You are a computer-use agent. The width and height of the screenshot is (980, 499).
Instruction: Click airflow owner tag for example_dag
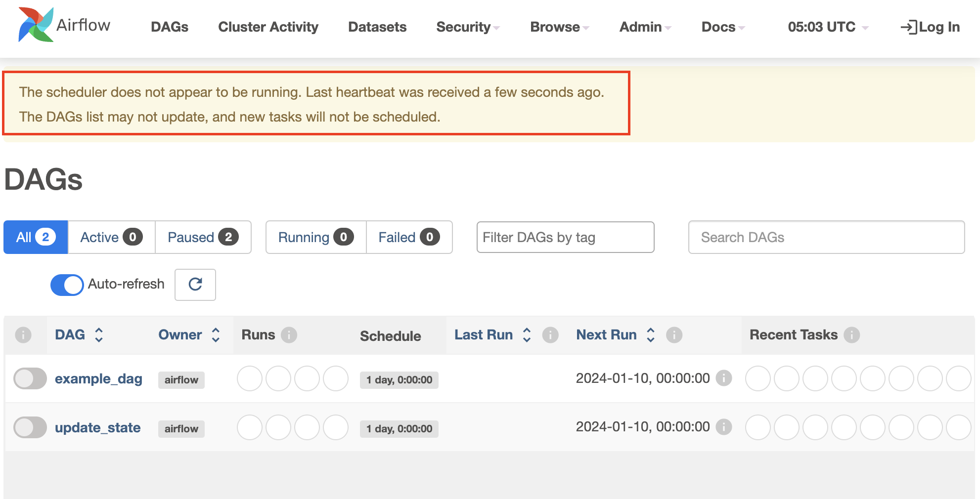click(181, 380)
